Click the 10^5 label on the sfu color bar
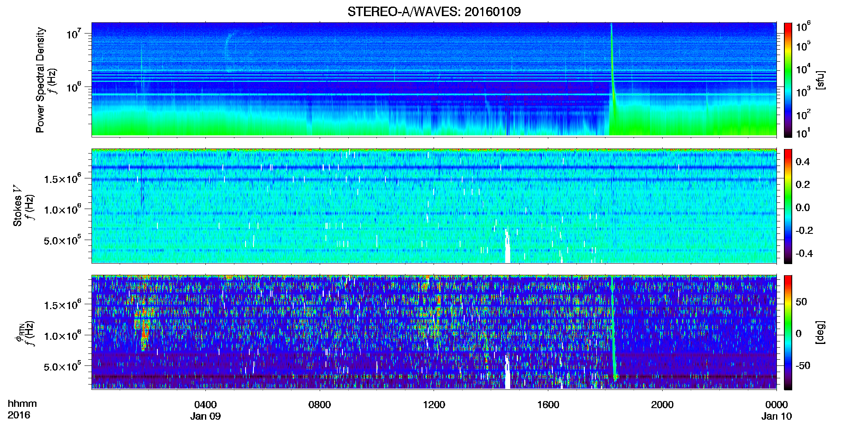The height and width of the screenshot is (447, 868). [x=803, y=46]
